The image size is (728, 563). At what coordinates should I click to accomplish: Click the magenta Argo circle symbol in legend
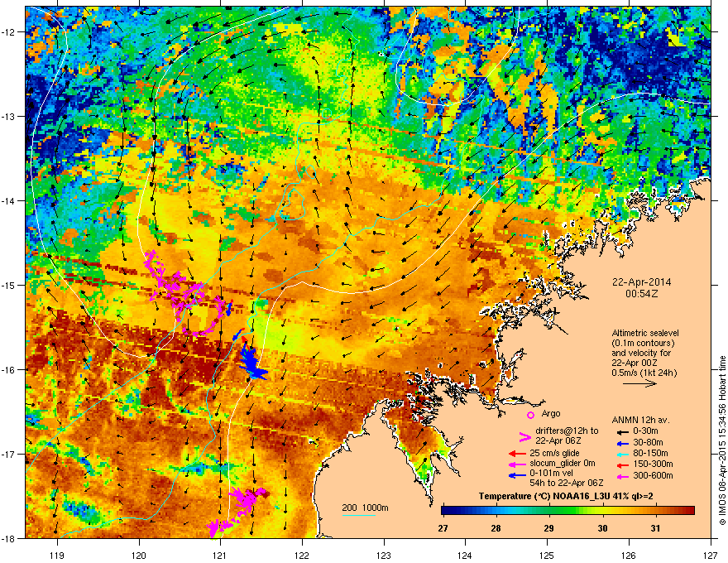click(530, 415)
